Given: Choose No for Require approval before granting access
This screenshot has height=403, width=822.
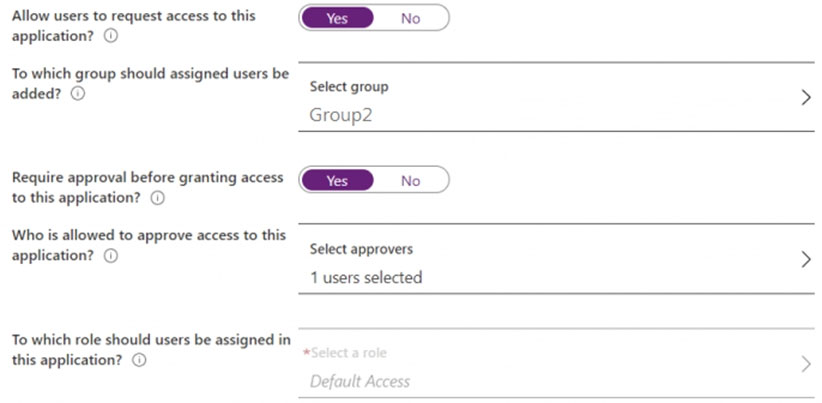Looking at the screenshot, I should click(x=410, y=181).
